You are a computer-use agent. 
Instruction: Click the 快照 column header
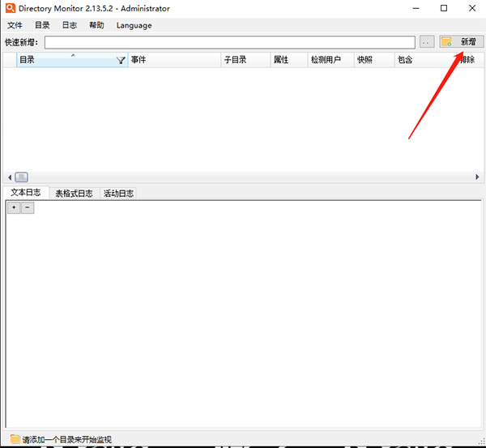click(x=374, y=59)
